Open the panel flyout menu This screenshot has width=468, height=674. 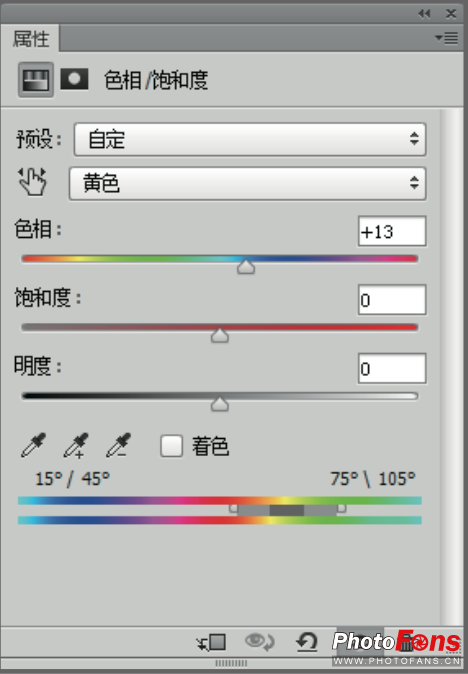447,38
